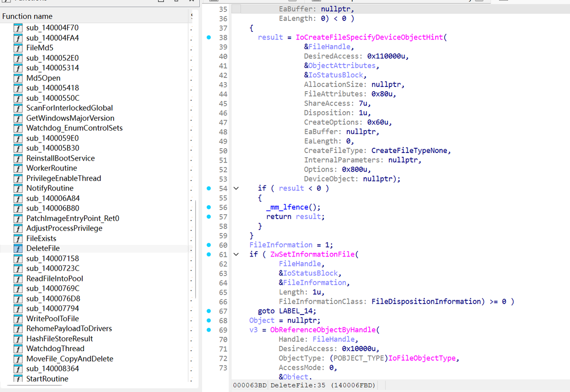Select sub_140007158 in the function list

tap(52, 258)
